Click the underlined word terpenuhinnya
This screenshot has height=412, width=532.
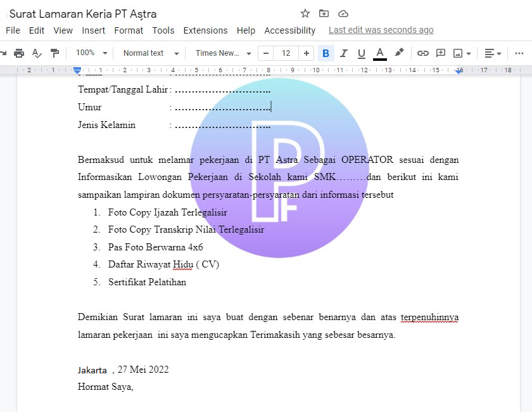[429, 317]
